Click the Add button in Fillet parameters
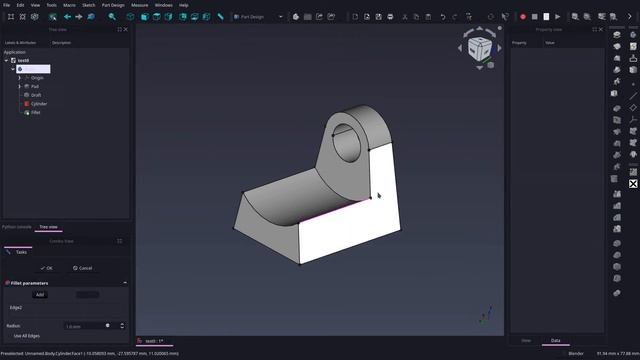Image resolution: width=640 pixels, height=360 pixels. tap(40, 295)
